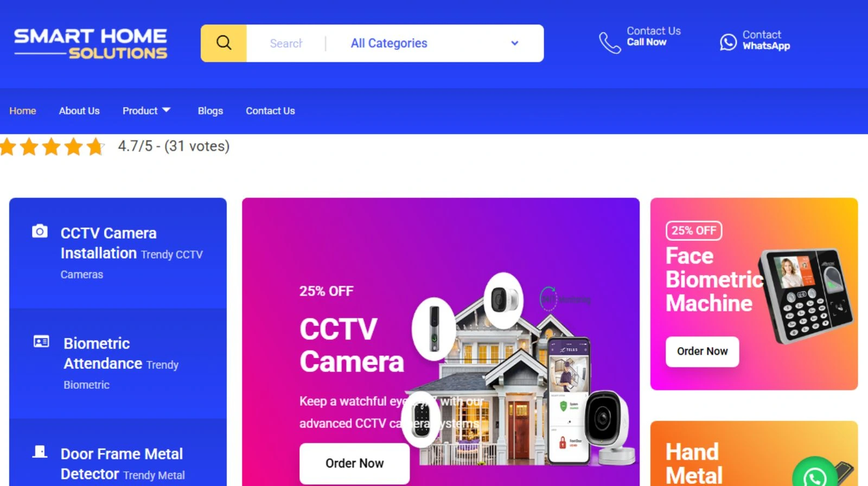Go to the About Us page
The width and height of the screenshot is (868, 486).
tap(79, 111)
